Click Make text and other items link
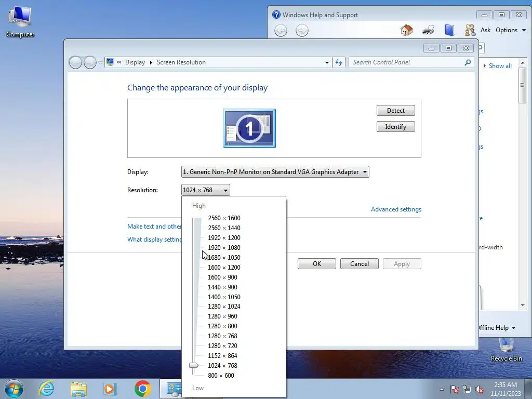 (x=154, y=227)
